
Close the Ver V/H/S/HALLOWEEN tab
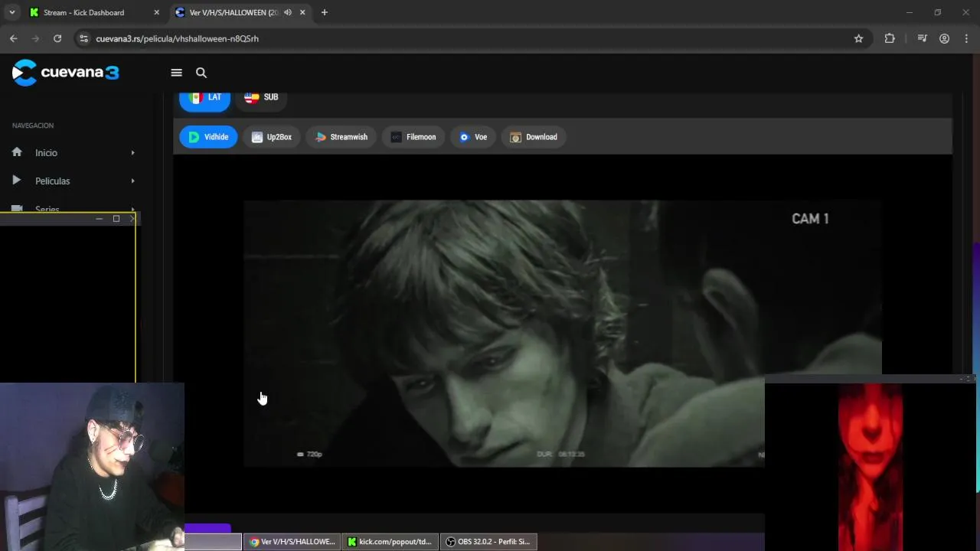[x=302, y=12]
